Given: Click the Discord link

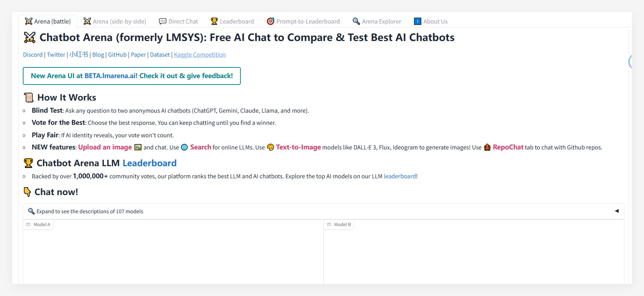Looking at the screenshot, I should (33, 55).
